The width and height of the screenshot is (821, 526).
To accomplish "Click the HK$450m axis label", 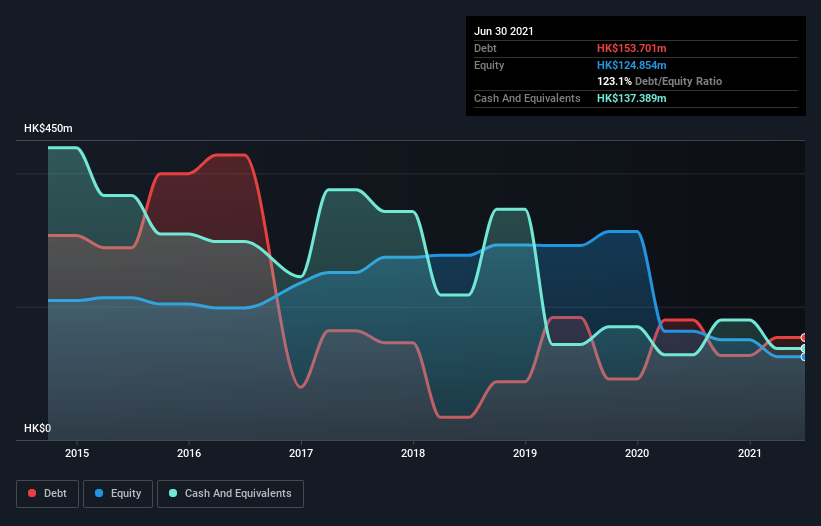I will [48, 128].
